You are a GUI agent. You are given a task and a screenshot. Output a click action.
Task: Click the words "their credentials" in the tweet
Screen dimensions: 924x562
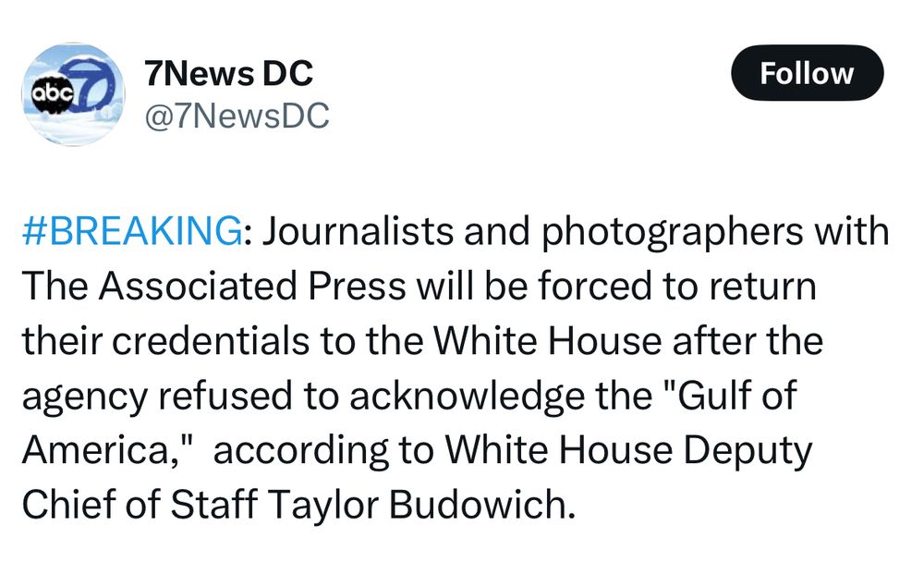click(x=165, y=341)
